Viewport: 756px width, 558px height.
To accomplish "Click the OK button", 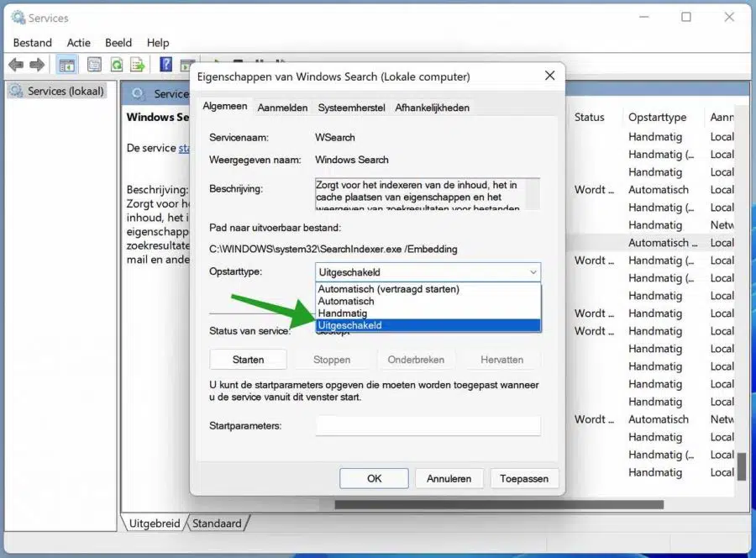I will (x=374, y=478).
